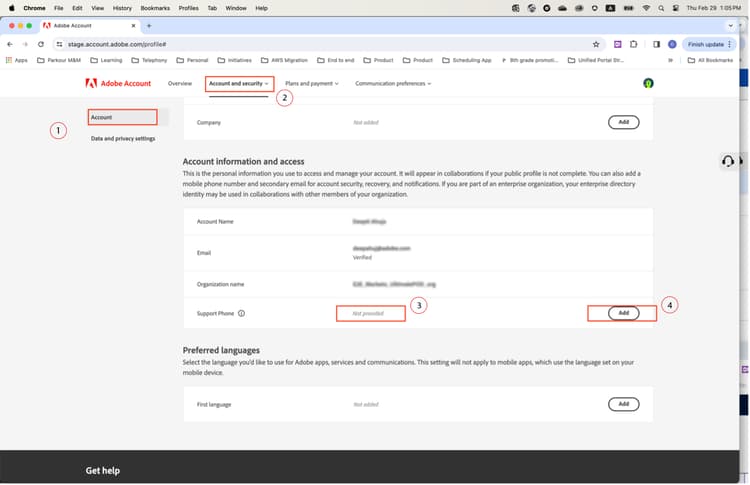
Task: Open Control Center in the menu bar
Action: pos(675,8)
